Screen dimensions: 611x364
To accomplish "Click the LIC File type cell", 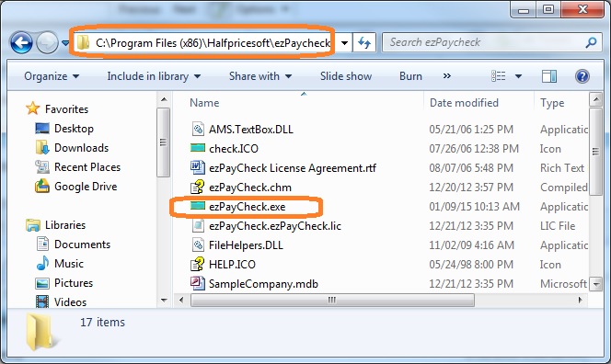I will 558,226.
